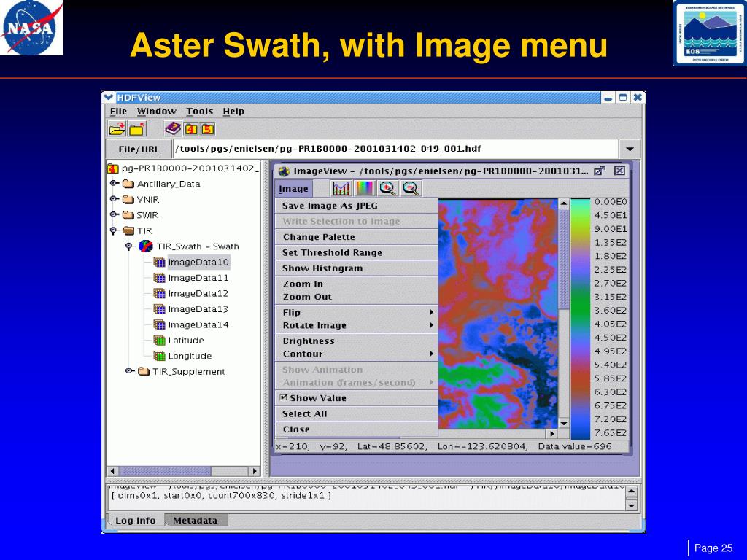Screen dimensions: 747x560
Task: Click the close file folder icon
Action: coord(137,129)
